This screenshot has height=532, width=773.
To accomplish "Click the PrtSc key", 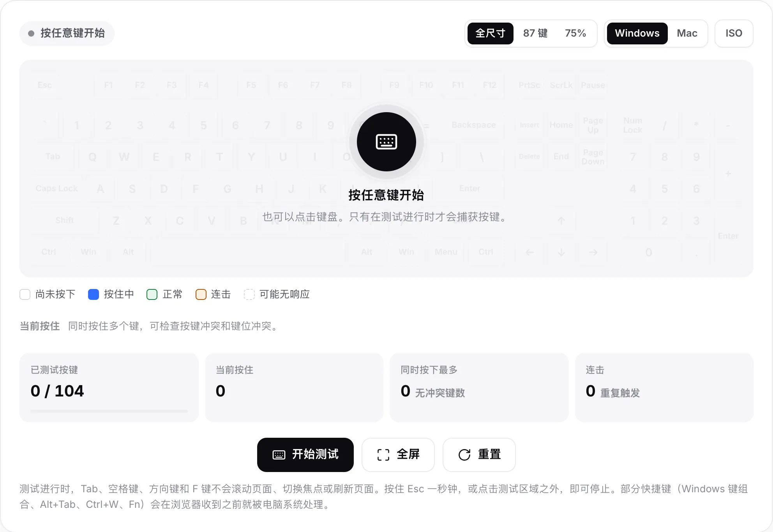I will [529, 85].
